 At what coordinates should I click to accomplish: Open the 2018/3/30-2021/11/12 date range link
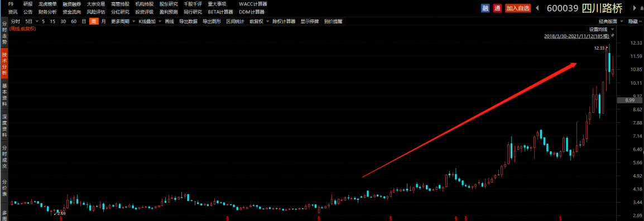click(576, 36)
